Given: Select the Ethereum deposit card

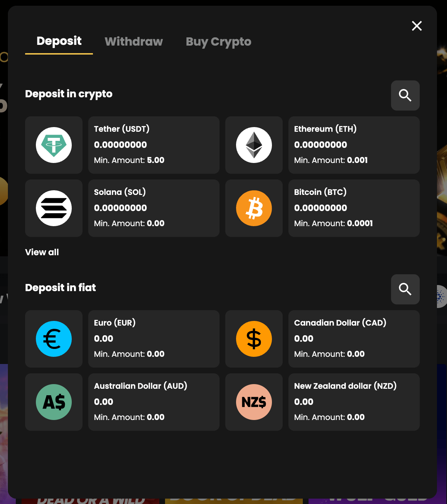Looking at the screenshot, I should (354, 145).
